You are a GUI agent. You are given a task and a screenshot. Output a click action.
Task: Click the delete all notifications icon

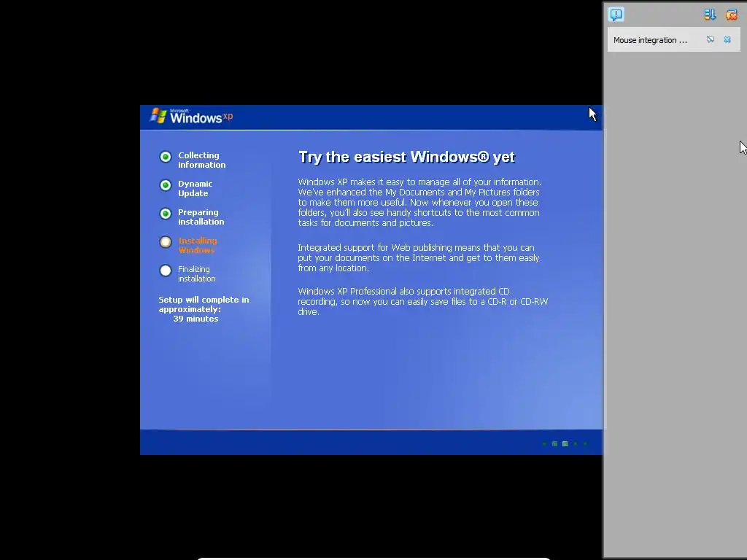(731, 15)
